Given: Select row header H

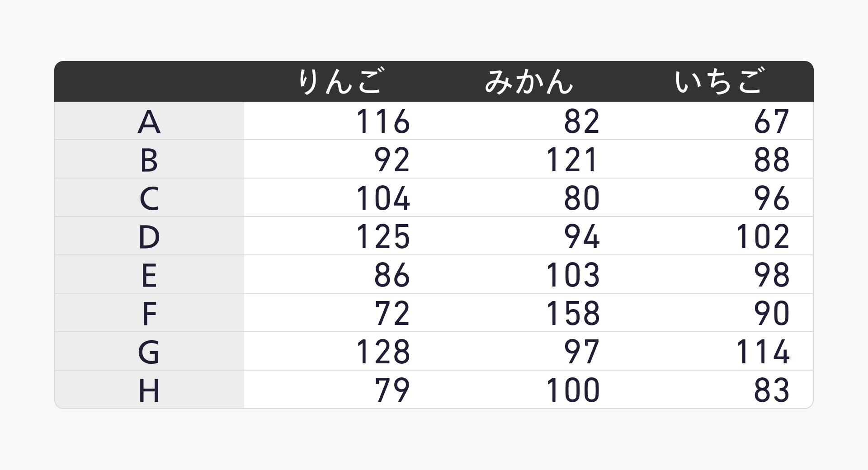Looking at the screenshot, I should [x=149, y=390].
